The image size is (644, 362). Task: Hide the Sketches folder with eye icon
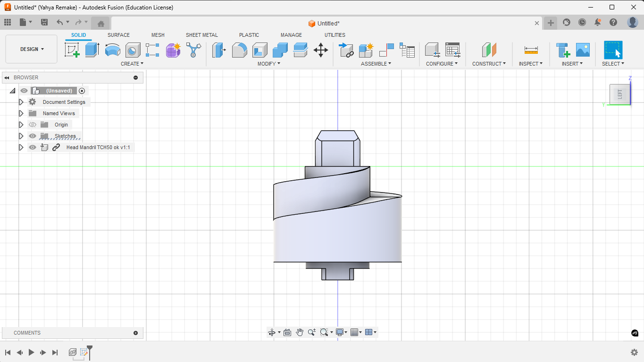32,136
